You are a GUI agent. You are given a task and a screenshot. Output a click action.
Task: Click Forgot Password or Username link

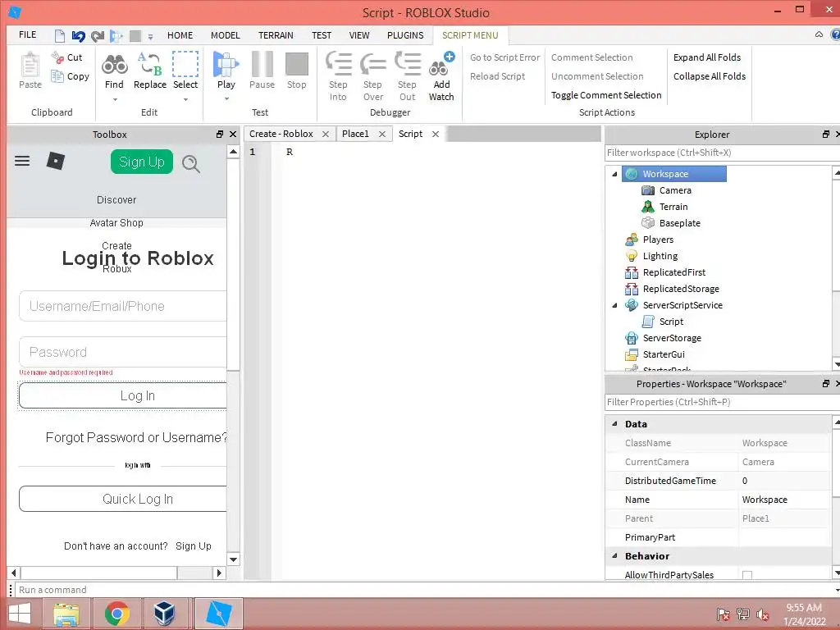pos(136,438)
